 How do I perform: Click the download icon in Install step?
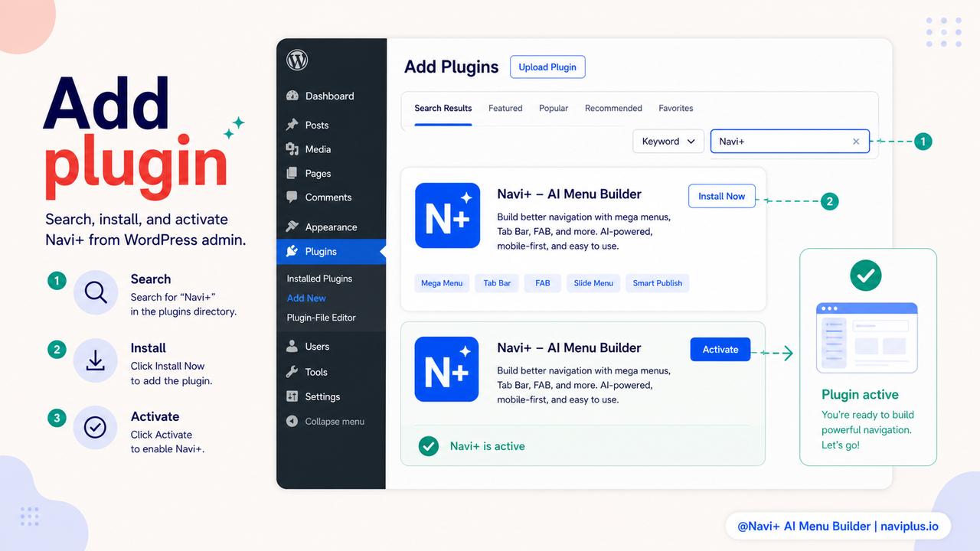coord(96,360)
